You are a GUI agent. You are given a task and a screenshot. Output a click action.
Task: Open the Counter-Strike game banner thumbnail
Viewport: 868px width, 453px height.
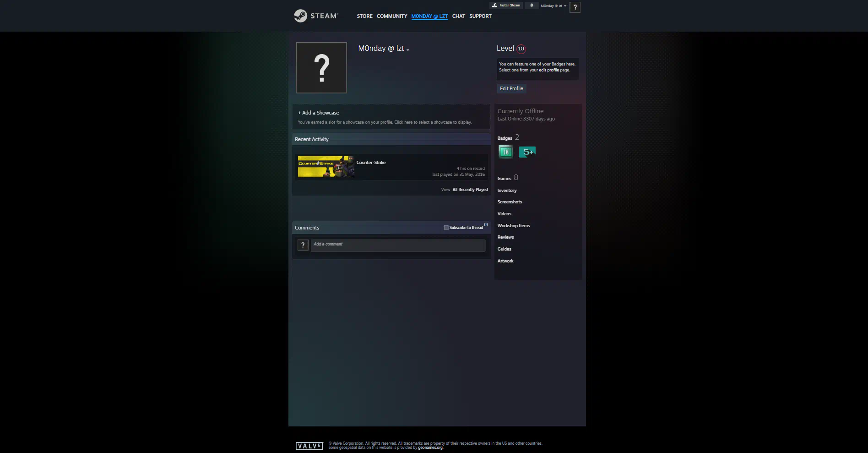point(326,167)
